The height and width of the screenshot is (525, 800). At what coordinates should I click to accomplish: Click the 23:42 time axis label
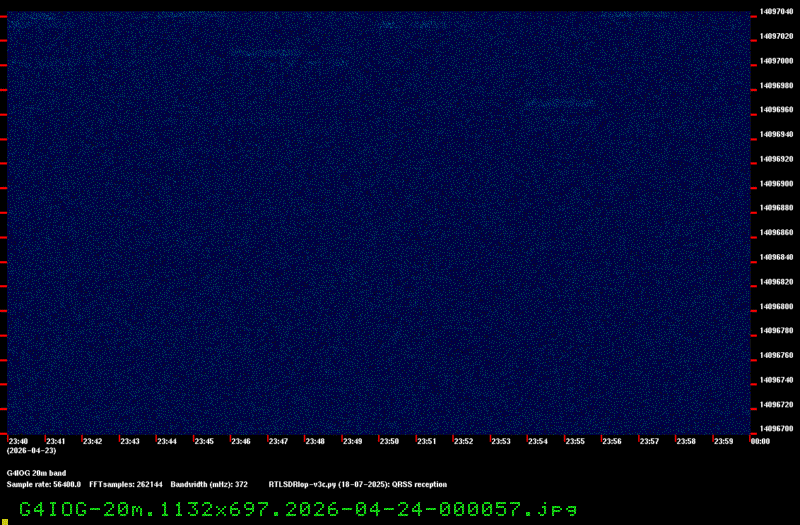point(92,441)
